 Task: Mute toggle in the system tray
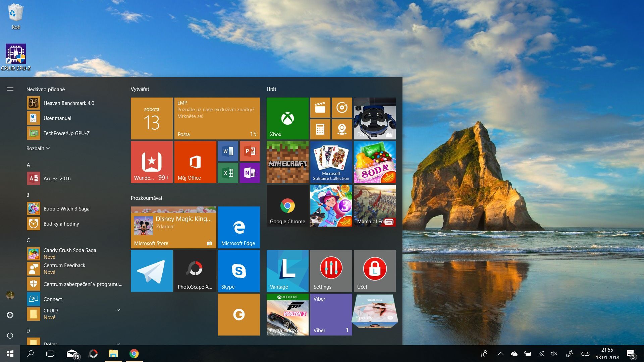(x=554, y=353)
